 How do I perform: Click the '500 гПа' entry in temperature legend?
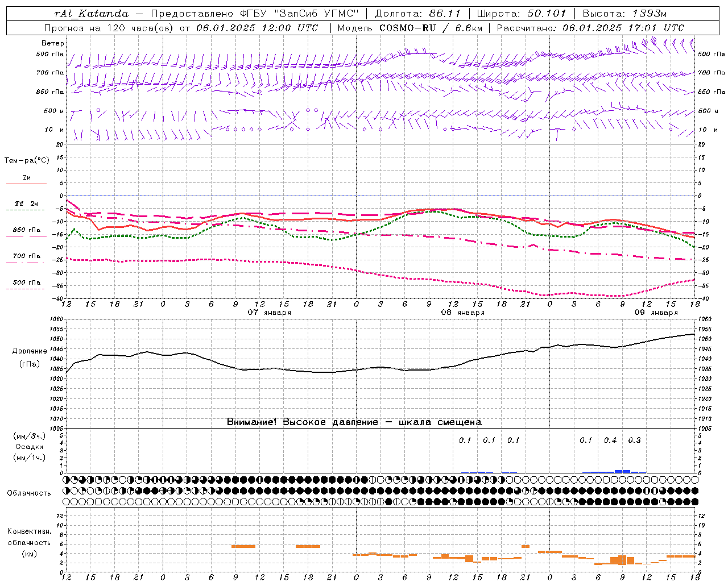[27, 282]
